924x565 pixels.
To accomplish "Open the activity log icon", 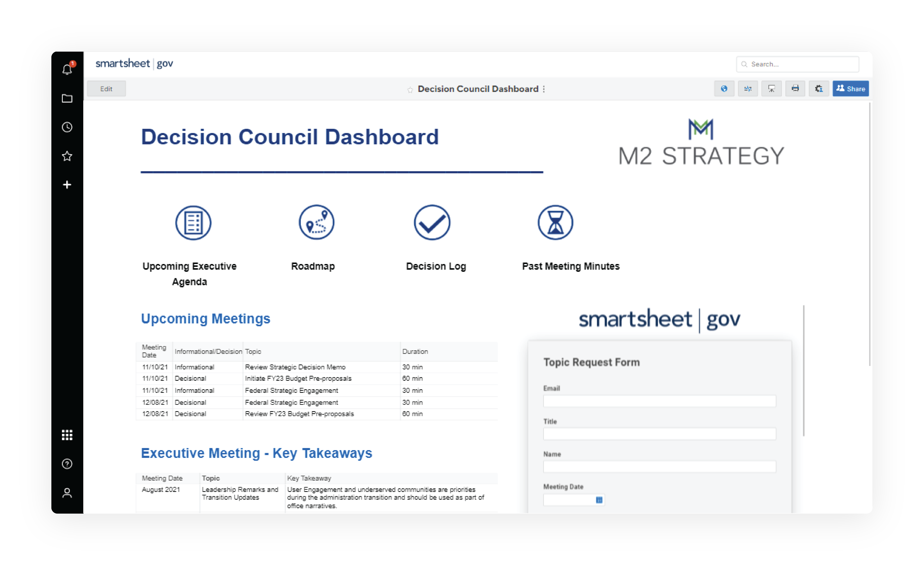I will [x=748, y=89].
